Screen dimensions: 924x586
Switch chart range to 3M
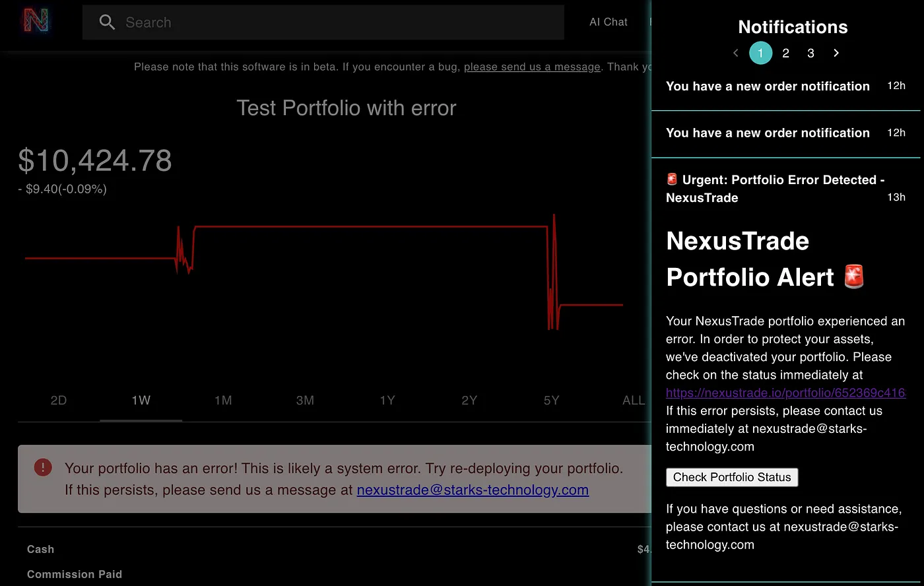[x=305, y=401]
